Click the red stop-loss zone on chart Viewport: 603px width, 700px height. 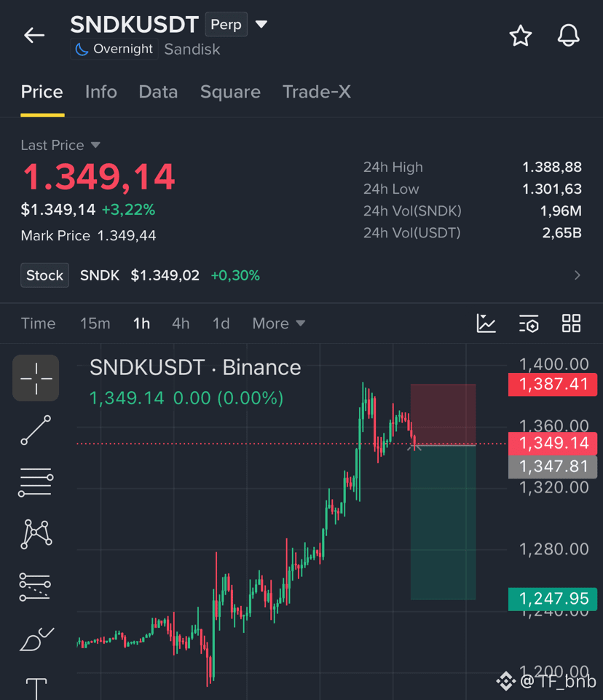pos(444,414)
